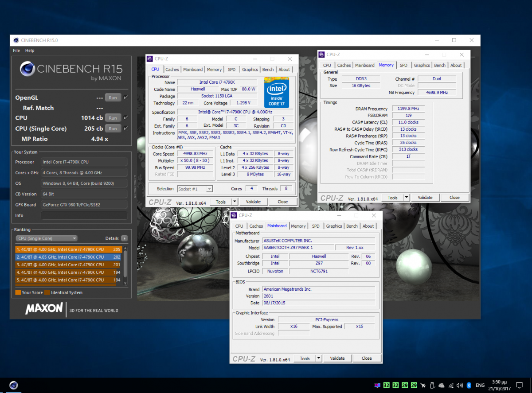Image resolution: width=532 pixels, height=393 pixels.
Task: Open the Cinebench app icon in taskbar
Action: coord(14,385)
